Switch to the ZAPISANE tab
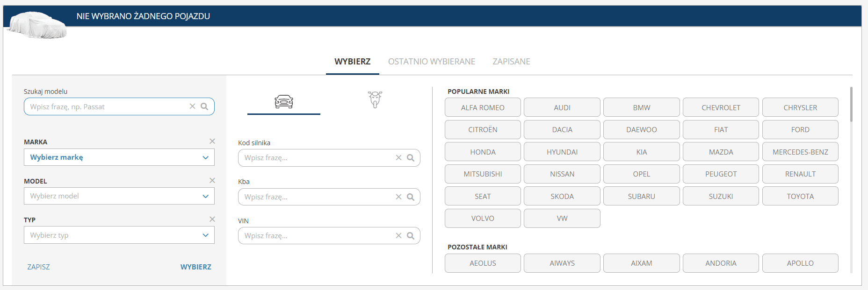The image size is (868, 290). (511, 62)
